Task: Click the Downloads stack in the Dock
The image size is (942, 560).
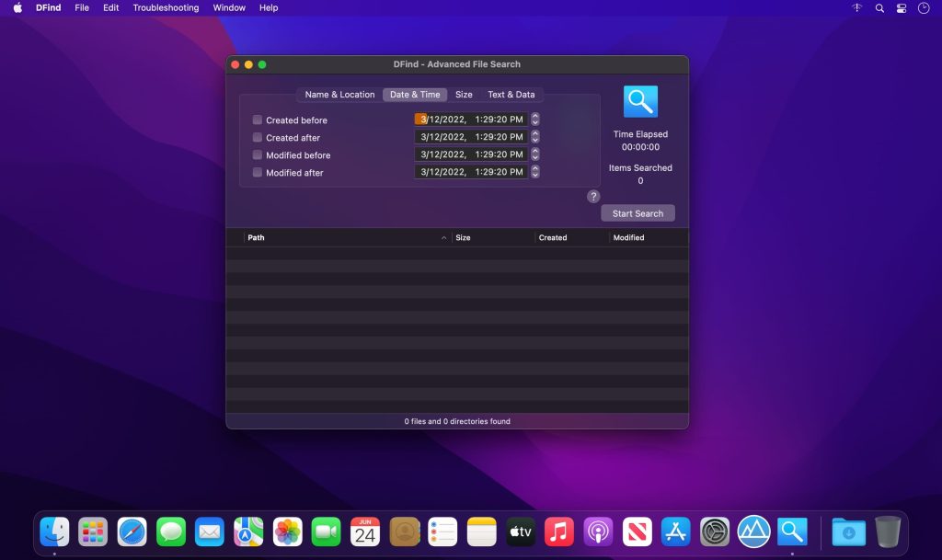Action: (x=847, y=531)
